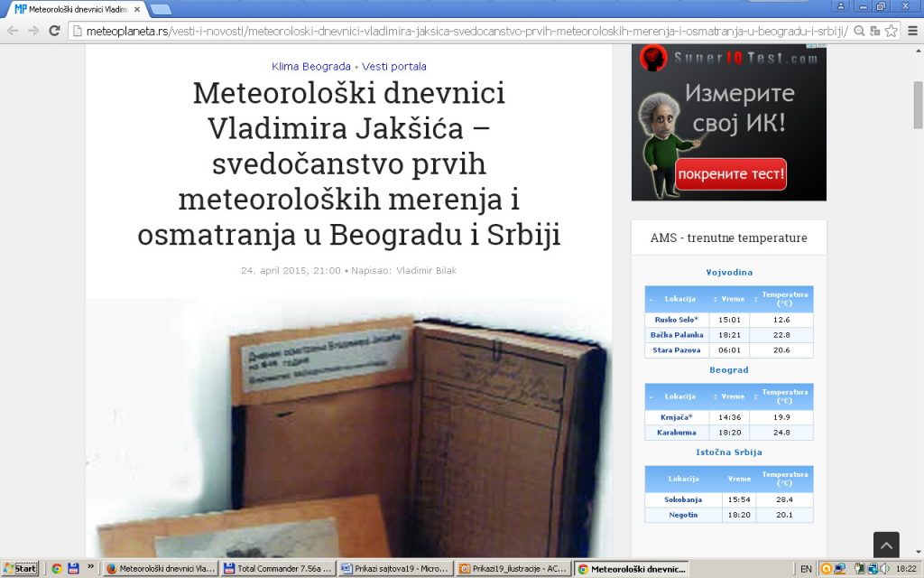Screen dimensions: 924x578
Task: Click the browser back arrow
Action: coord(13,31)
